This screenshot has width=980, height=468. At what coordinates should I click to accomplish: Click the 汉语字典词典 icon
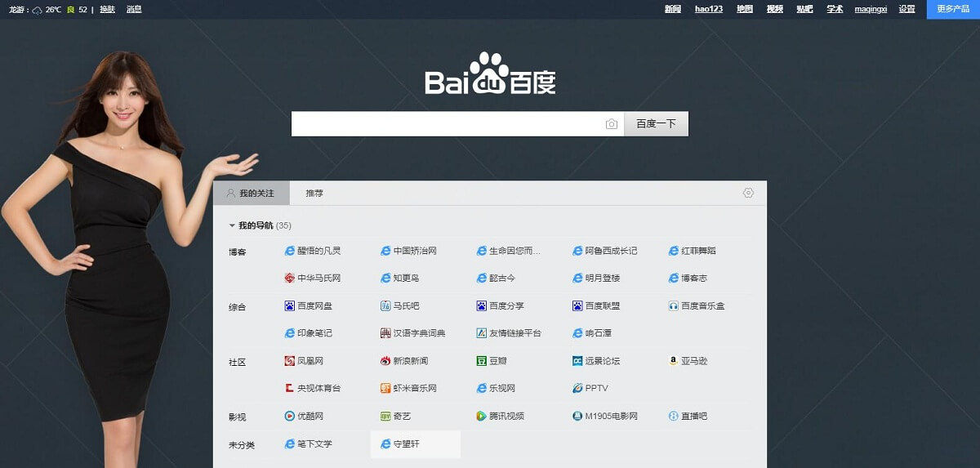point(385,333)
